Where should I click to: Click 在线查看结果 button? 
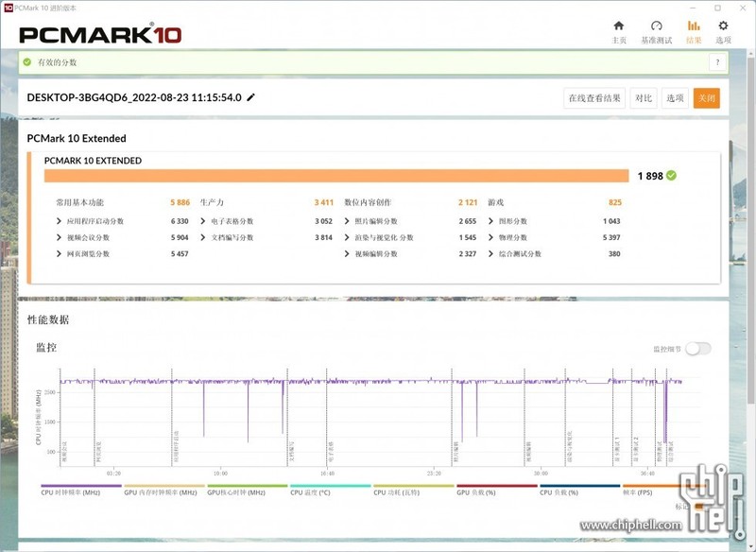tap(594, 98)
